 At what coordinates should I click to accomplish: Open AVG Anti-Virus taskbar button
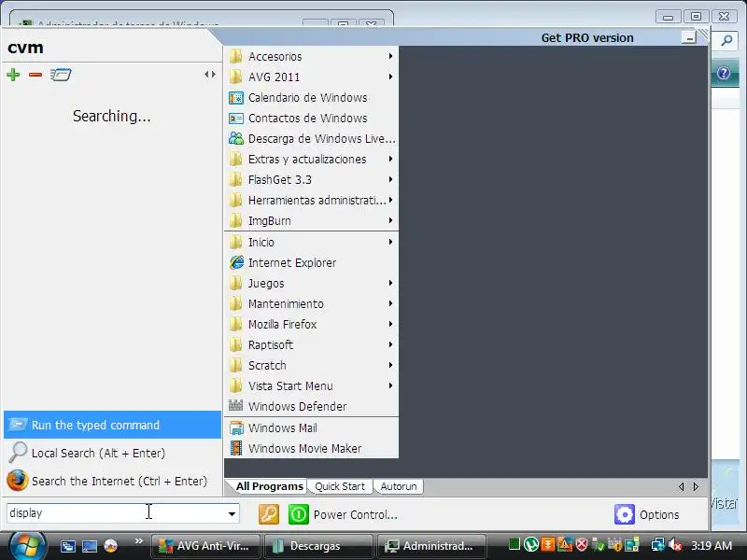tap(205, 546)
